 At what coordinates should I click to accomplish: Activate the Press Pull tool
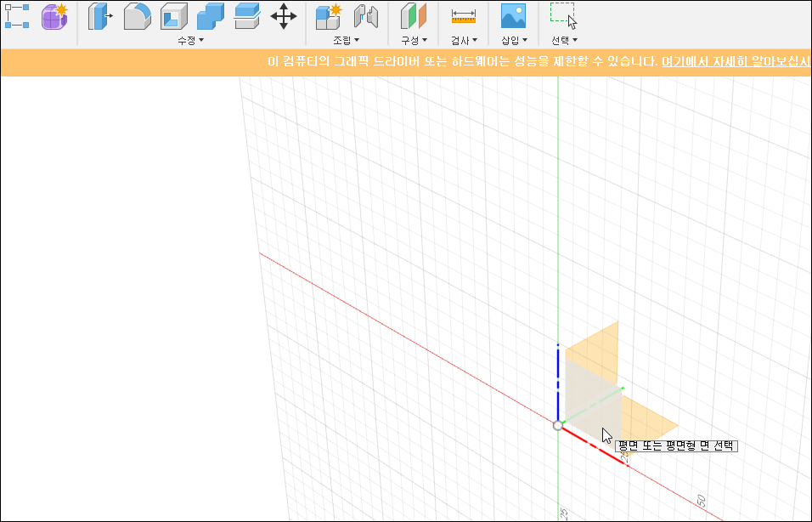pos(100,16)
